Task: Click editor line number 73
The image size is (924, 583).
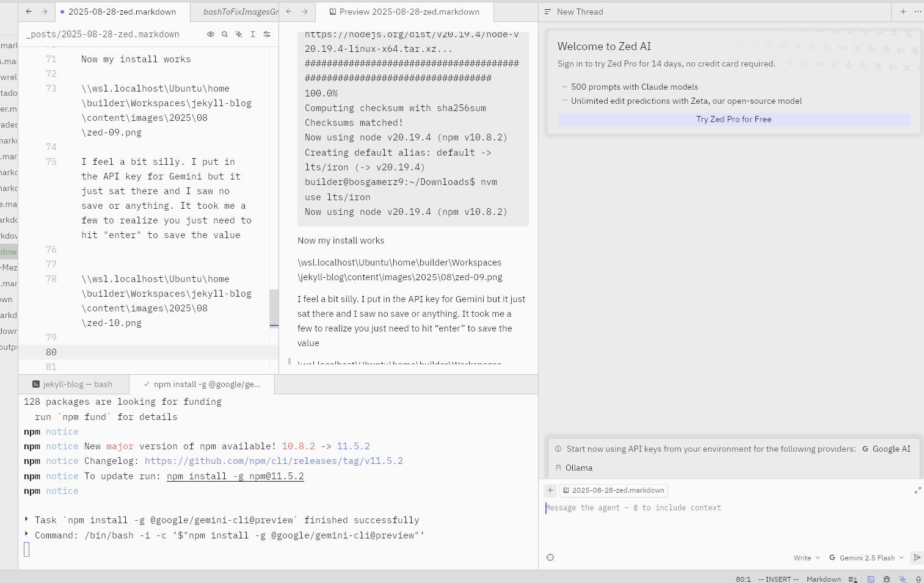Action: pyautogui.click(x=51, y=89)
